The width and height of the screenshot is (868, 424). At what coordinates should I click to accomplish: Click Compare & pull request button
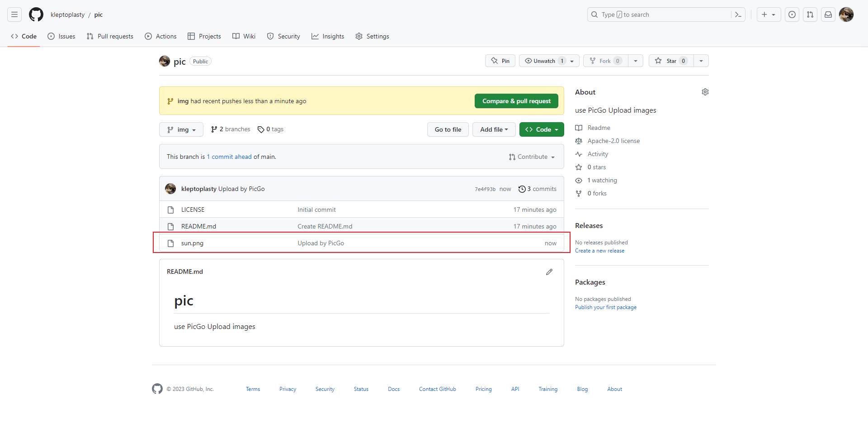(x=516, y=101)
